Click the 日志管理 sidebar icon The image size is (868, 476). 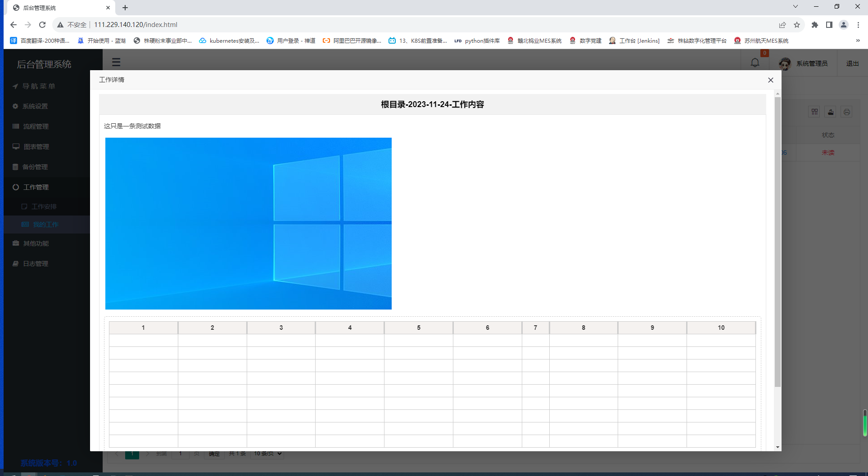coord(15,263)
